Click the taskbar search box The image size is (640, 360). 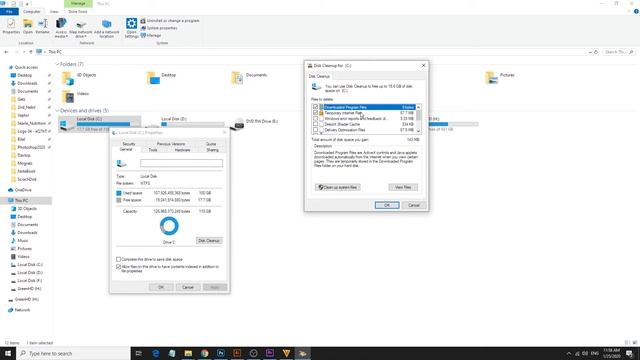click(73, 353)
